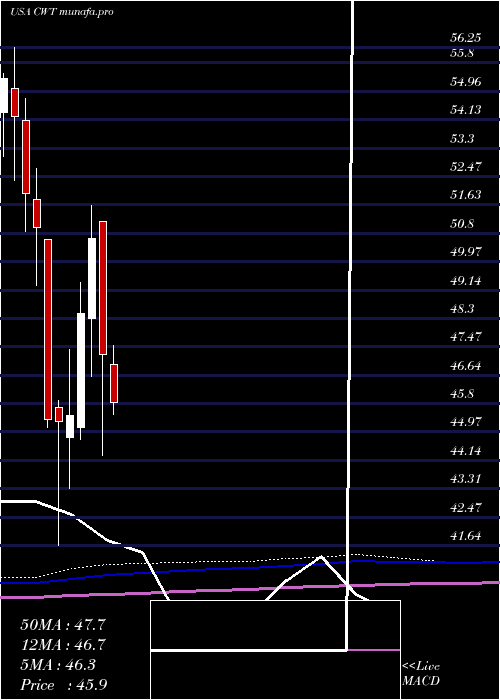Click the 49.97 price level label
This screenshot has height=700, width=500.
(x=466, y=252)
